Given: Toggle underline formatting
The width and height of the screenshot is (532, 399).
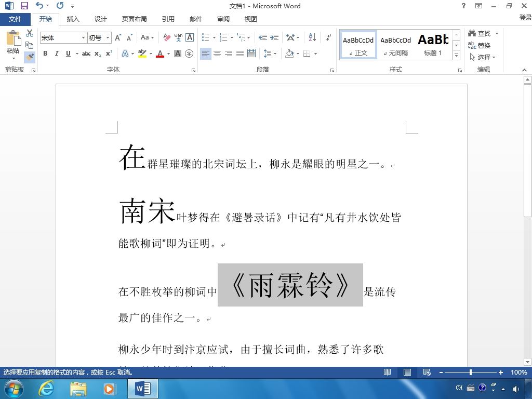Looking at the screenshot, I should 68,54.
